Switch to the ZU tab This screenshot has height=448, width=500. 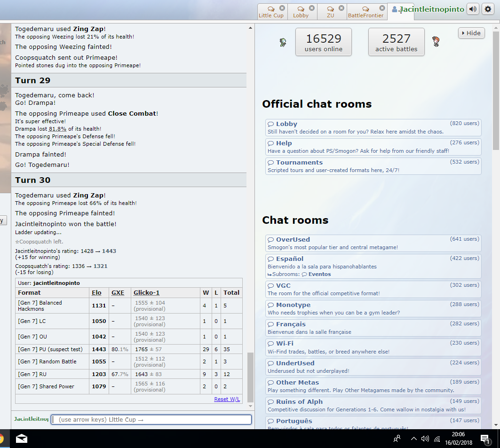[331, 12]
